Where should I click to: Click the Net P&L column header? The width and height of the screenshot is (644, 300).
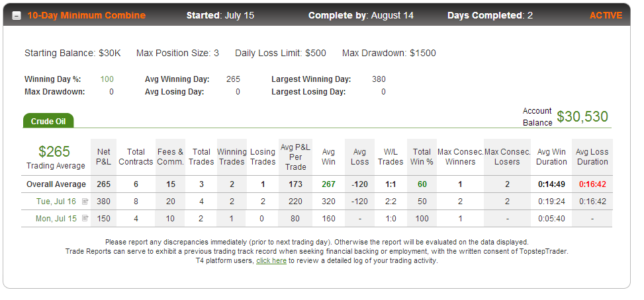click(103, 157)
